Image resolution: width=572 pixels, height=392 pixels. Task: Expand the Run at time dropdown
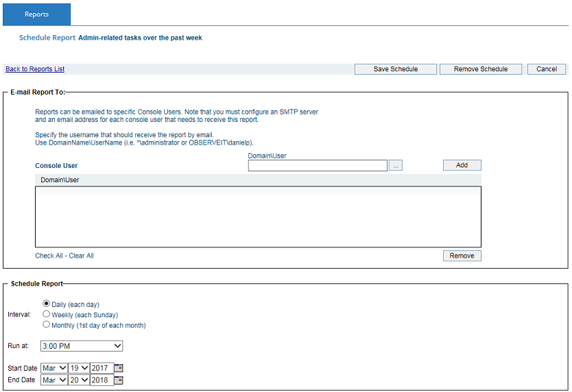82,345
